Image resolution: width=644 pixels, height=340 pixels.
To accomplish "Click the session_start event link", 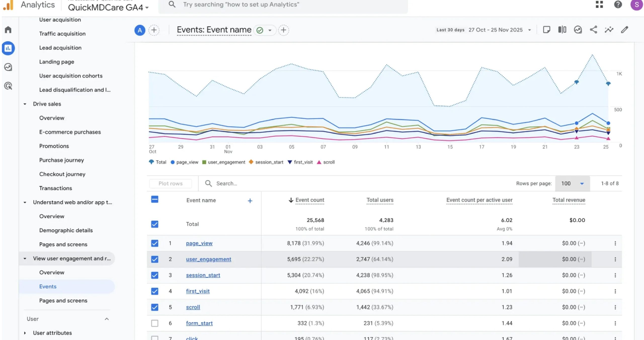I will click(203, 275).
